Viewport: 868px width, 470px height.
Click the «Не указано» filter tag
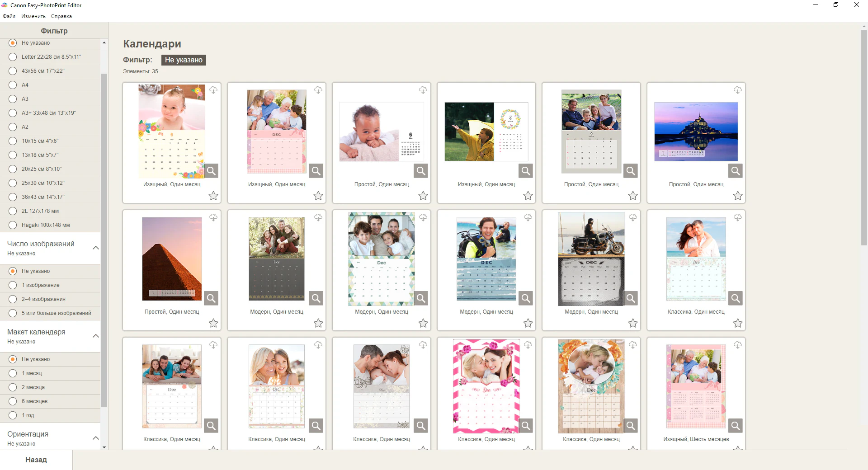tap(184, 60)
